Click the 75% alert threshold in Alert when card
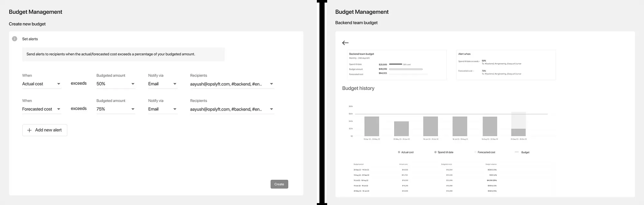 484,71
